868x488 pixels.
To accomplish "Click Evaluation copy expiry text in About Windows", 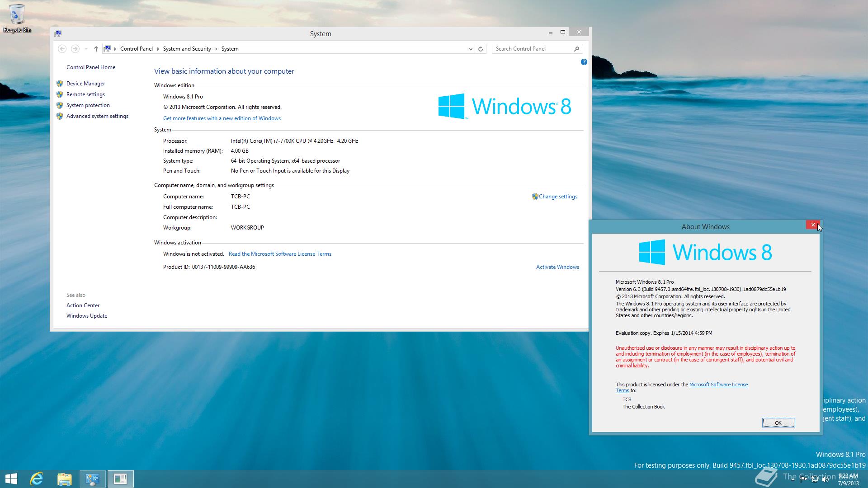I will pyautogui.click(x=664, y=333).
